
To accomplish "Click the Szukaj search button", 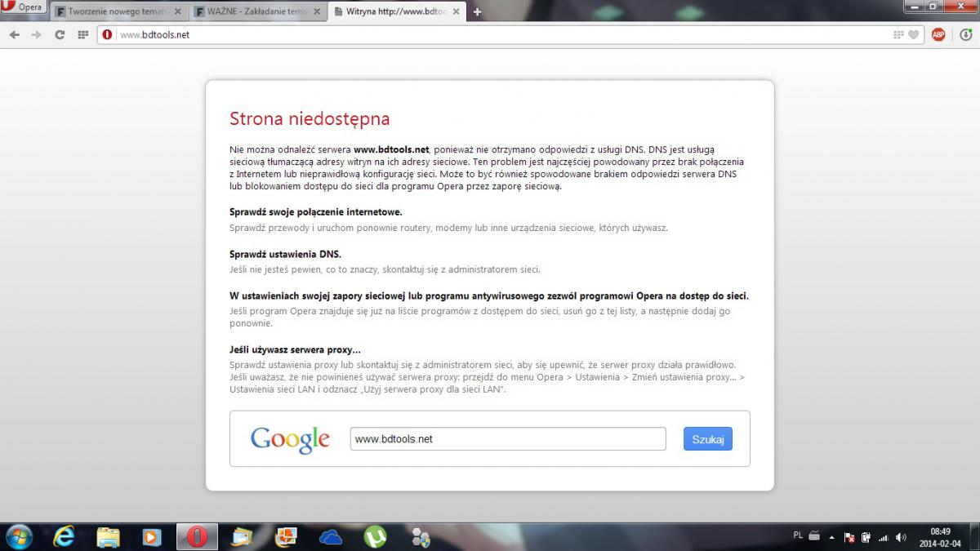I will (708, 439).
